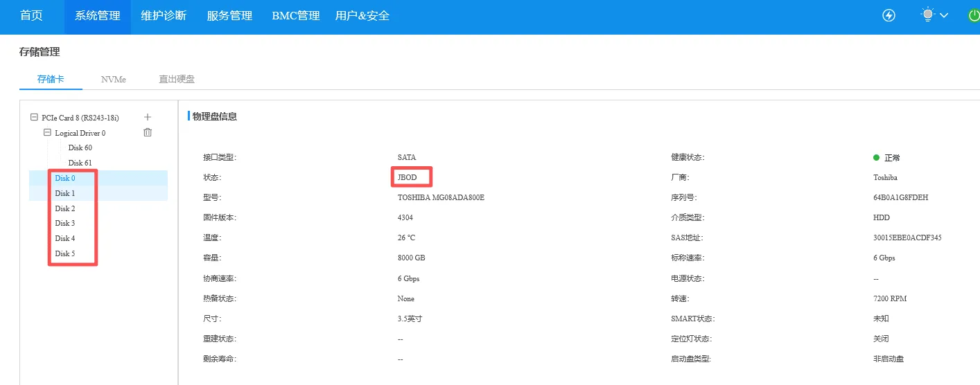Select Disk 3 in the tree

click(65, 223)
